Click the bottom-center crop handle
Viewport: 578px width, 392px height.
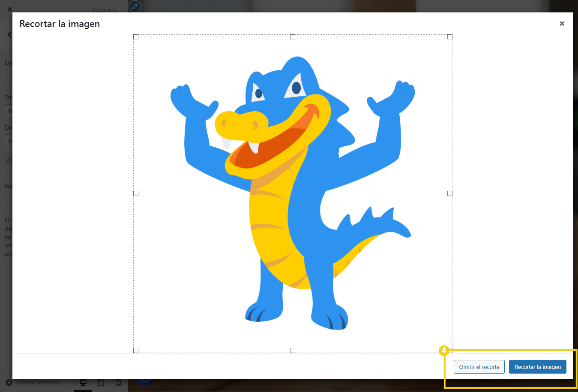pos(293,350)
